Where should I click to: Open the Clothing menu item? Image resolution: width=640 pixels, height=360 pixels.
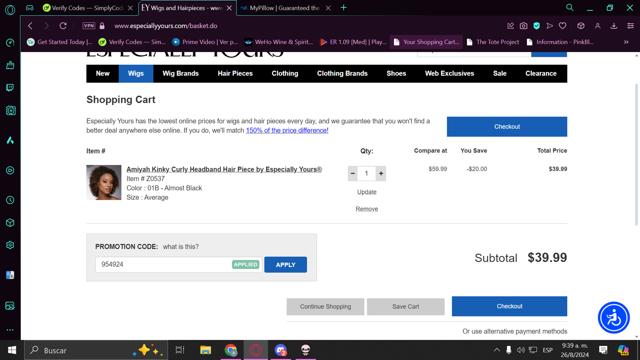[x=285, y=73]
